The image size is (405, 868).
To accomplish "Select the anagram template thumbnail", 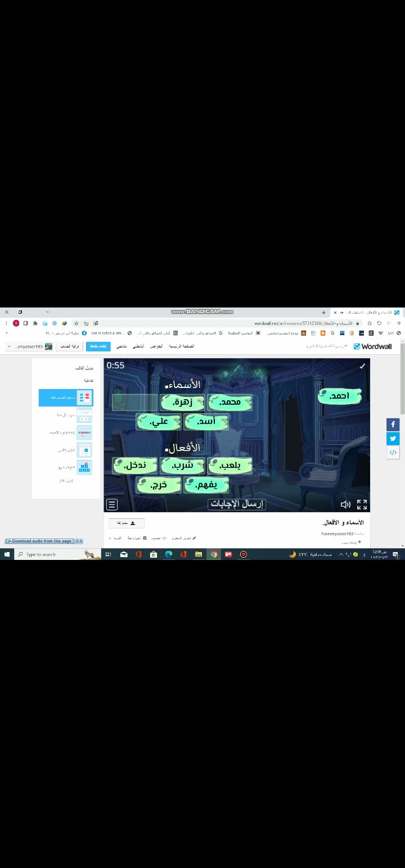I will (84, 432).
